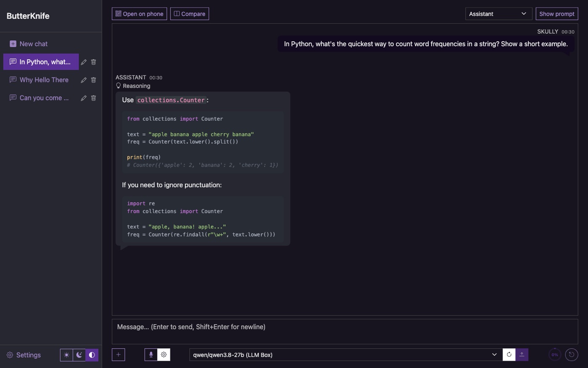Image resolution: width=588 pixels, height=368 pixels.
Task: Delete the 'Can you come ...' chat
Action: click(x=94, y=98)
